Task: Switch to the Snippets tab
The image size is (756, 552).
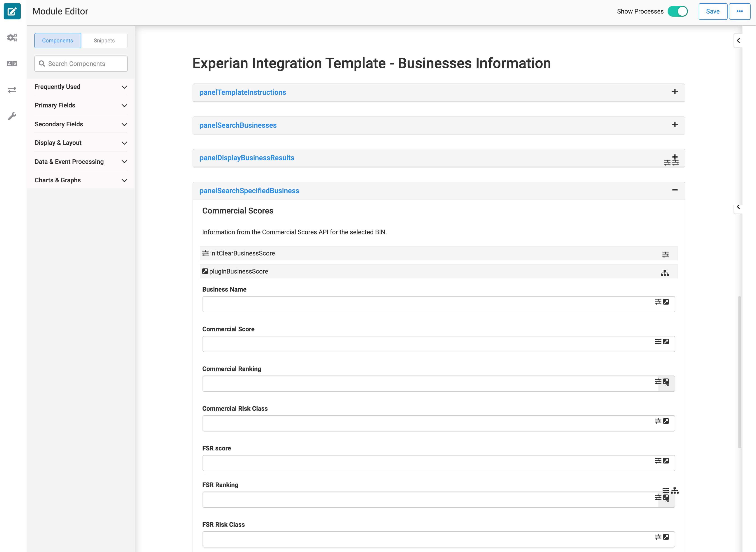Action: point(104,40)
